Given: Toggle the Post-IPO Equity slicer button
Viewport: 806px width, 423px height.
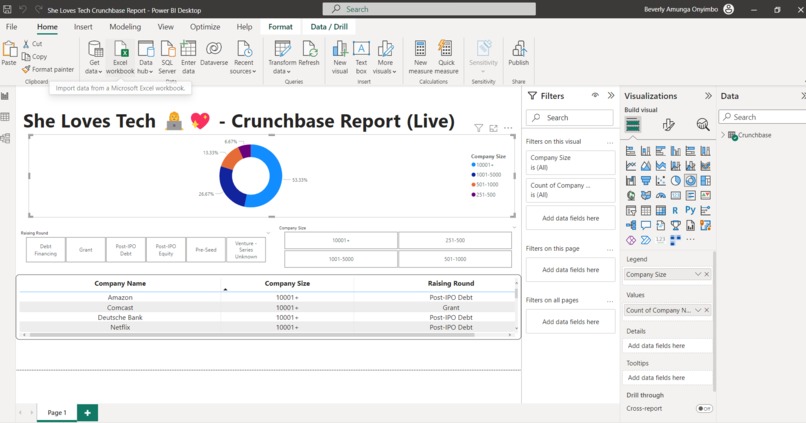Looking at the screenshot, I should pyautogui.click(x=166, y=250).
